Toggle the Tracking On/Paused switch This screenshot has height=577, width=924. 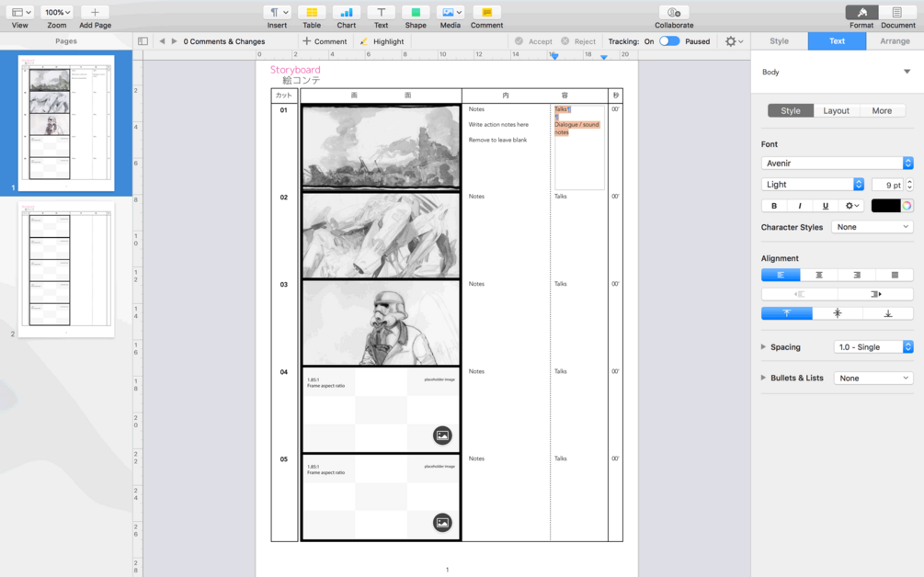point(669,41)
